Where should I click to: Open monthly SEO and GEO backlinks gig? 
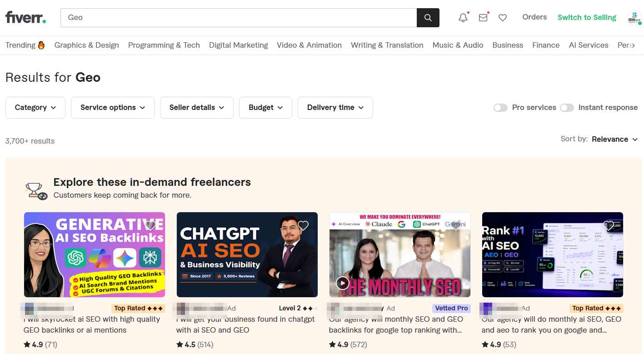coord(396,324)
